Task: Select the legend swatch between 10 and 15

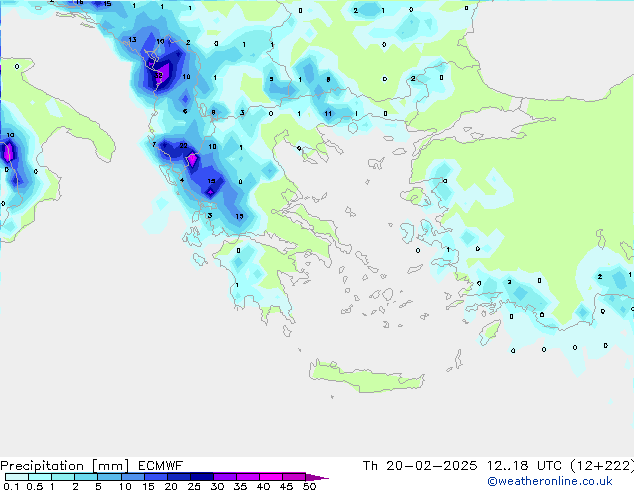Action: coord(132,477)
